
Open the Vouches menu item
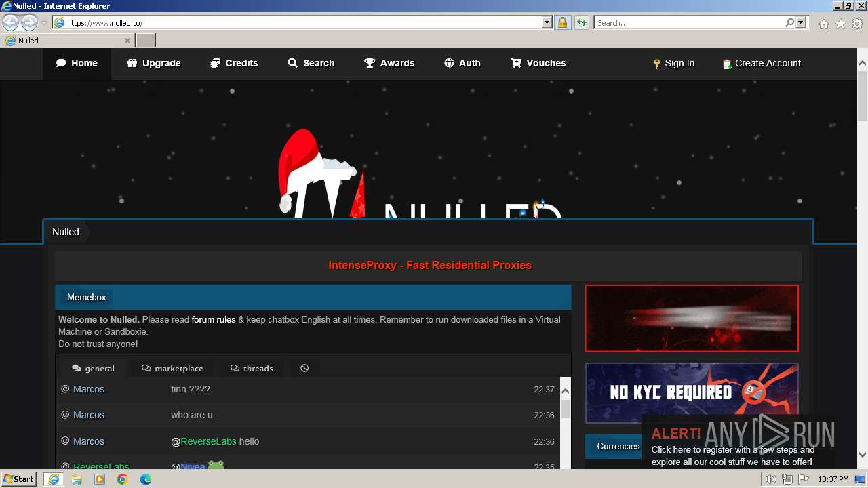[538, 63]
